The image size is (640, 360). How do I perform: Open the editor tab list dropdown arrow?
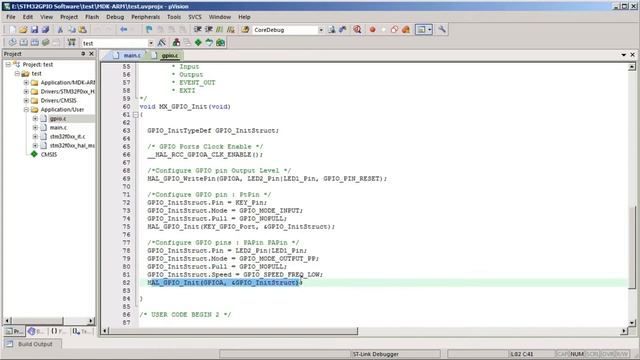(624, 55)
